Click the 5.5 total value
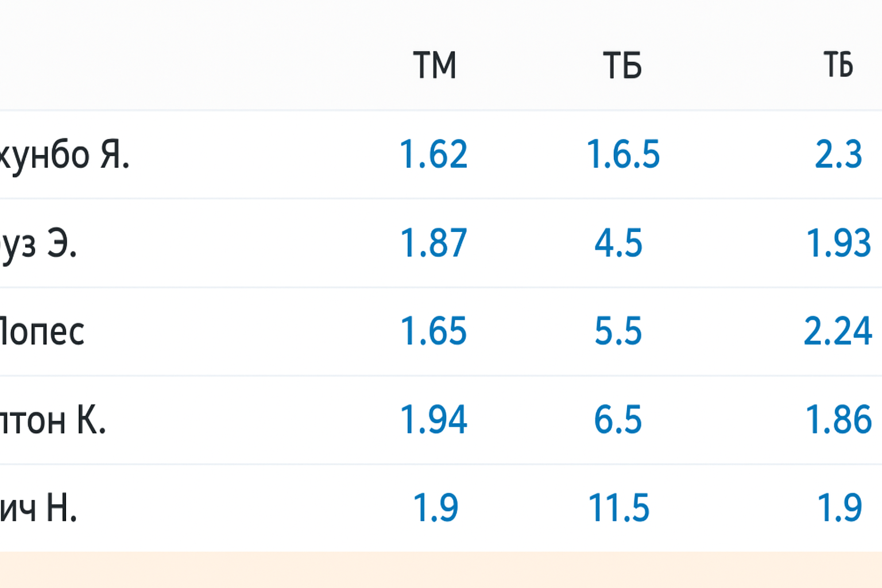The image size is (882, 588). point(618,331)
